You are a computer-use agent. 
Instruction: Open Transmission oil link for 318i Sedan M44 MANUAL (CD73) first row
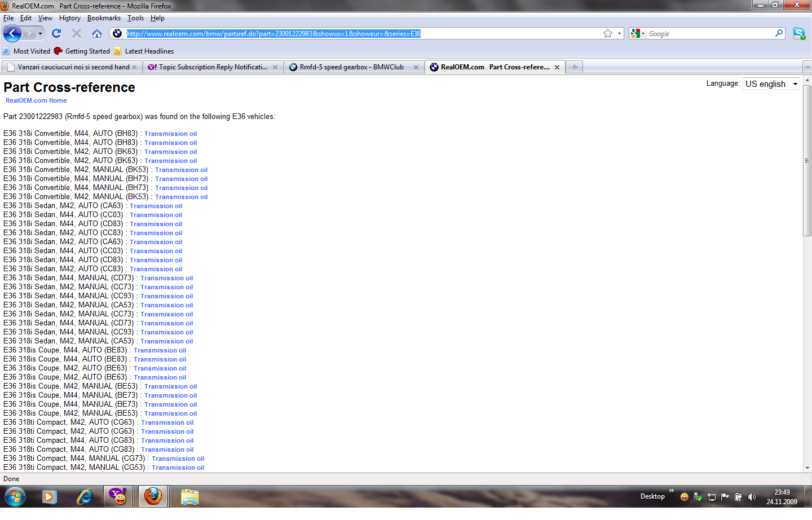(x=166, y=278)
